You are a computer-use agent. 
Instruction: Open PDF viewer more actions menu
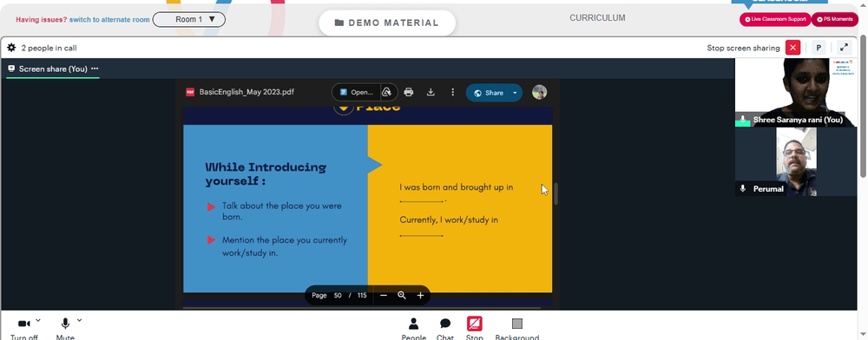[x=453, y=92]
